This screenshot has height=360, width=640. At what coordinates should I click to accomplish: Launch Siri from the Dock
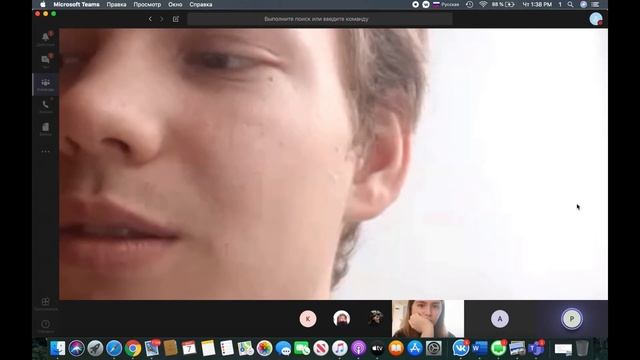[x=76, y=348]
